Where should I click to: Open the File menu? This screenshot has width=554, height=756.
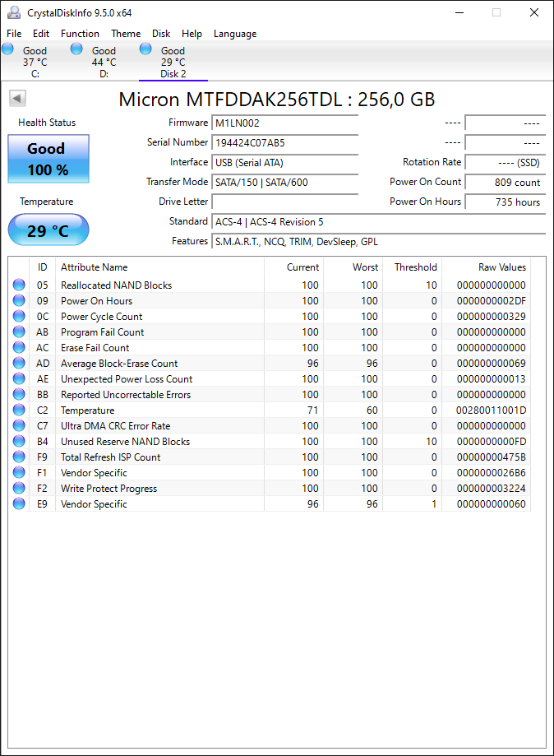pyautogui.click(x=14, y=33)
